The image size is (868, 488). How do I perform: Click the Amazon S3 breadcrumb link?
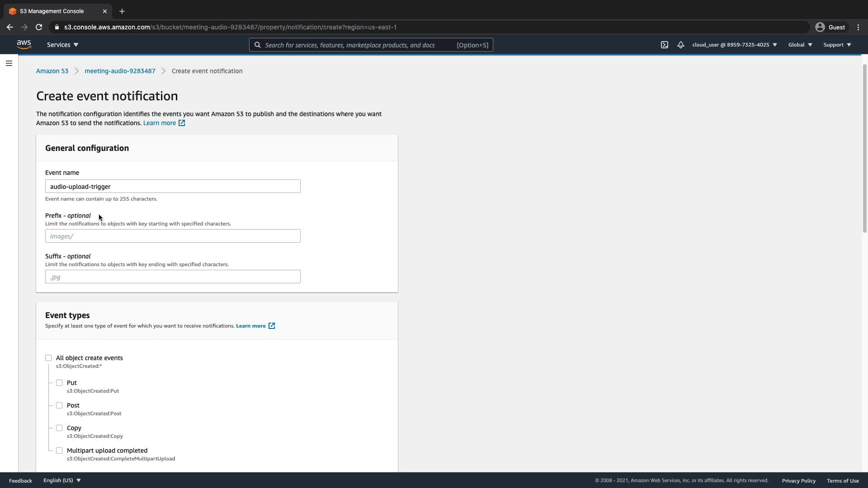[x=52, y=71]
